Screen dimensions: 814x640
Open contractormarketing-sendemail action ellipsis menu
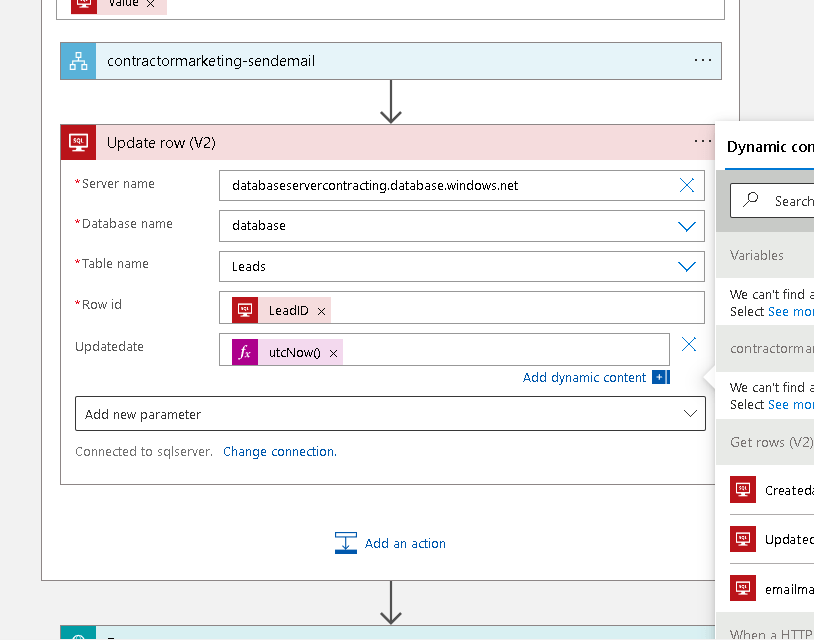(702, 61)
